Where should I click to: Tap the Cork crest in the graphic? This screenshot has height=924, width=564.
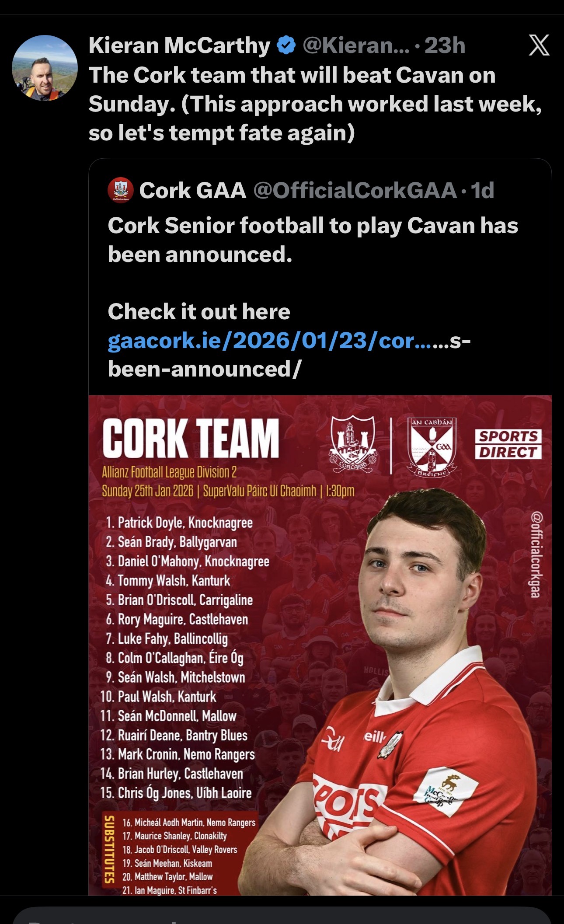[x=352, y=443]
